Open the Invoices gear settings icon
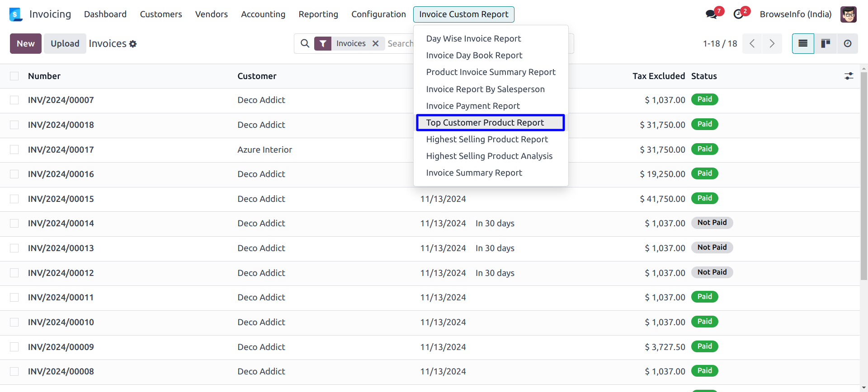Viewport: 868px width, 392px height. tap(133, 44)
